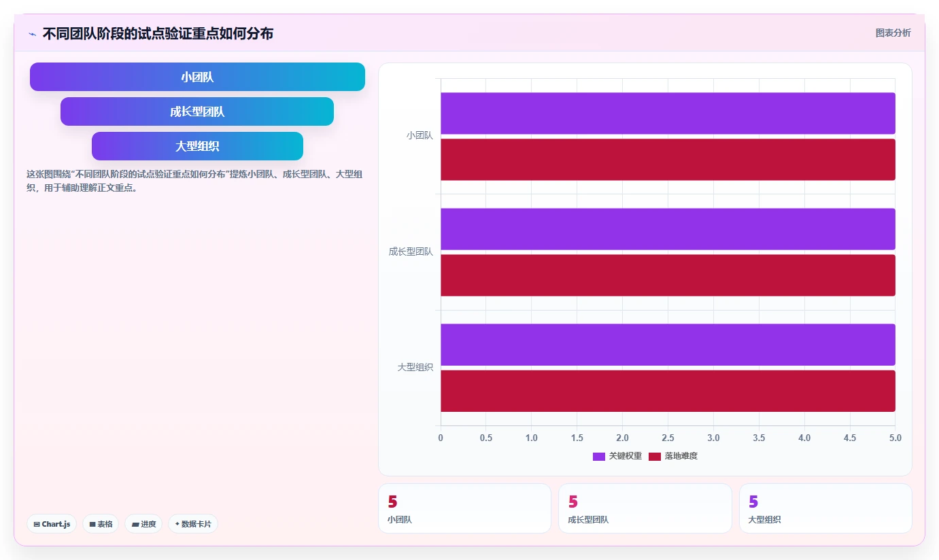Click the purple 关键权重 bar for 成长型团队
939x560 pixels.
pyautogui.click(x=668, y=229)
